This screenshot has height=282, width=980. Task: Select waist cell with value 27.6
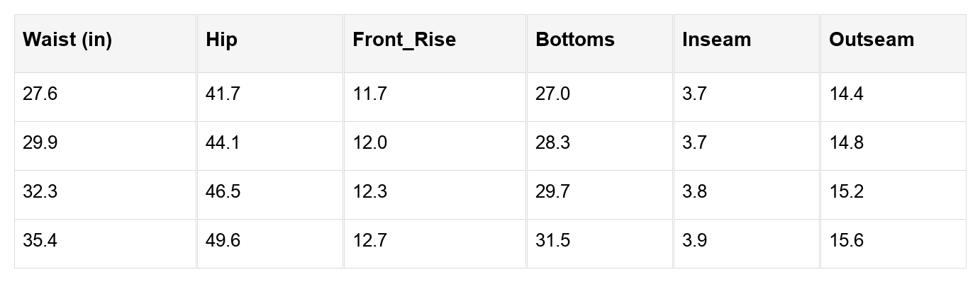pyautogui.click(x=105, y=97)
